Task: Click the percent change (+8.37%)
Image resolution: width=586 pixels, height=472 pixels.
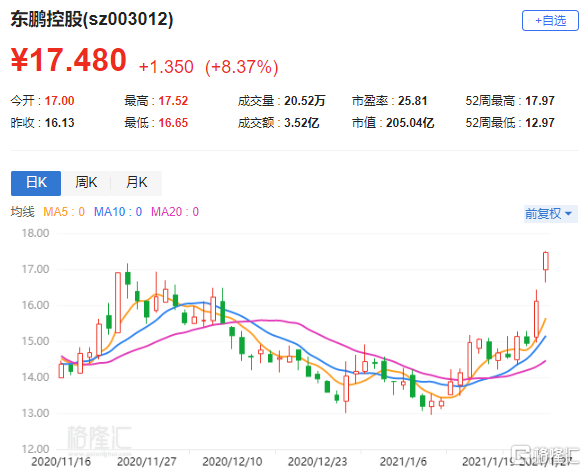Action: click(242, 67)
